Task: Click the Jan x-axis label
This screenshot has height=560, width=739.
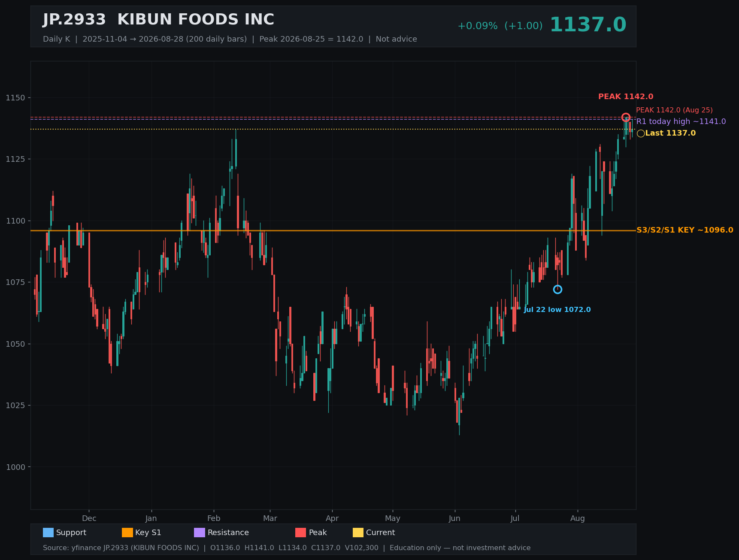Action: click(x=151, y=518)
